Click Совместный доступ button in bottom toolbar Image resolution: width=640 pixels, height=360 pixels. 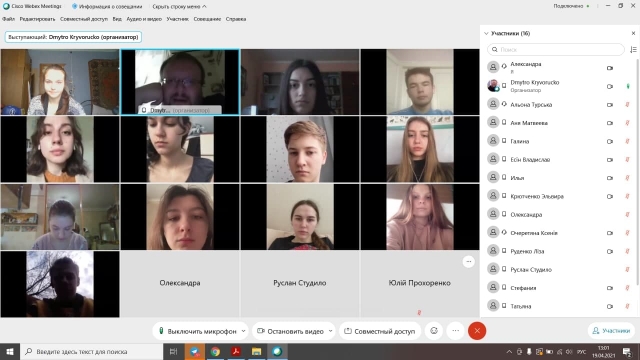(x=380, y=331)
